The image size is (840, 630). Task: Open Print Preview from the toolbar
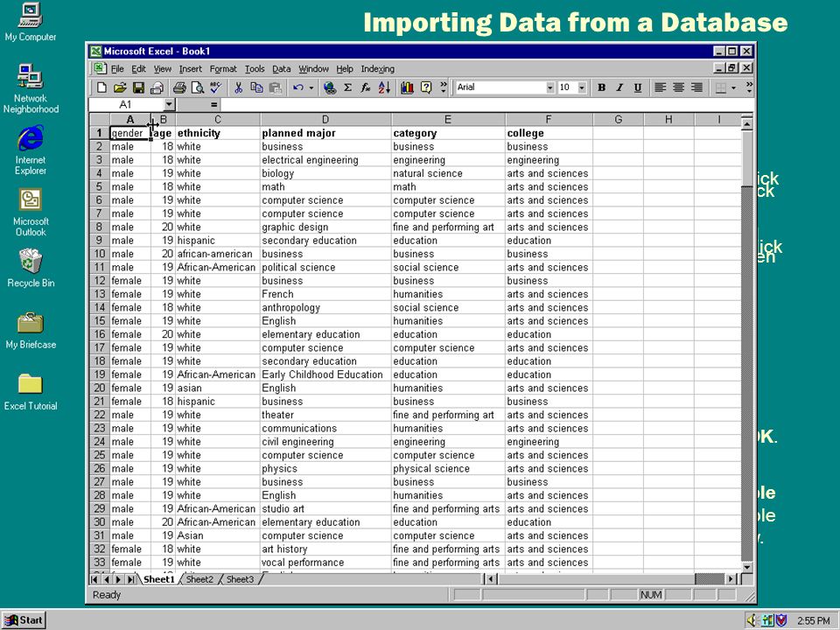pyautogui.click(x=198, y=87)
